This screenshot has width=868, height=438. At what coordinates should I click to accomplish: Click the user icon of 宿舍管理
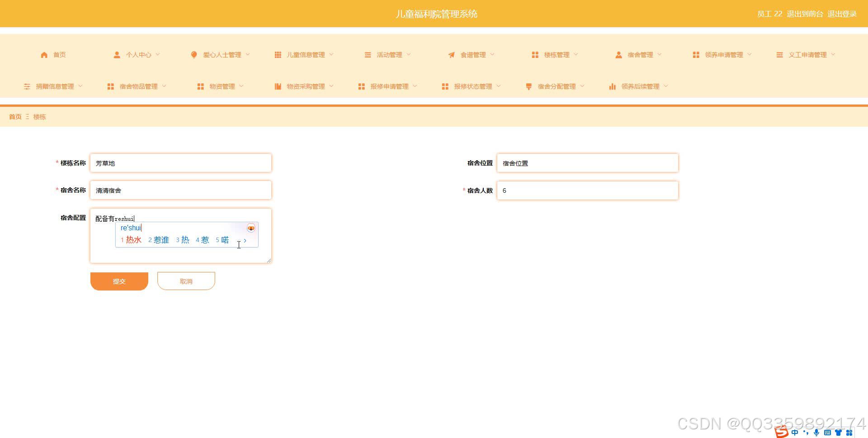tap(618, 55)
